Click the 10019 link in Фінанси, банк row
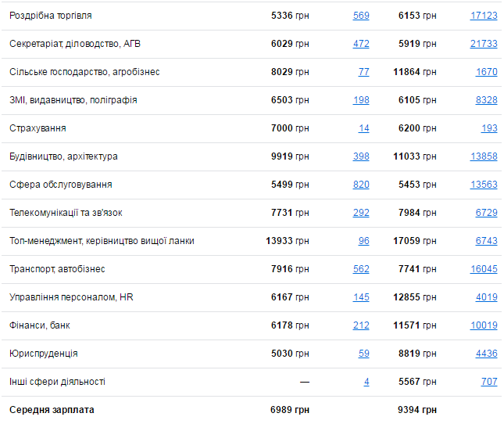Viewport: 504px width, 424px height. (484, 325)
